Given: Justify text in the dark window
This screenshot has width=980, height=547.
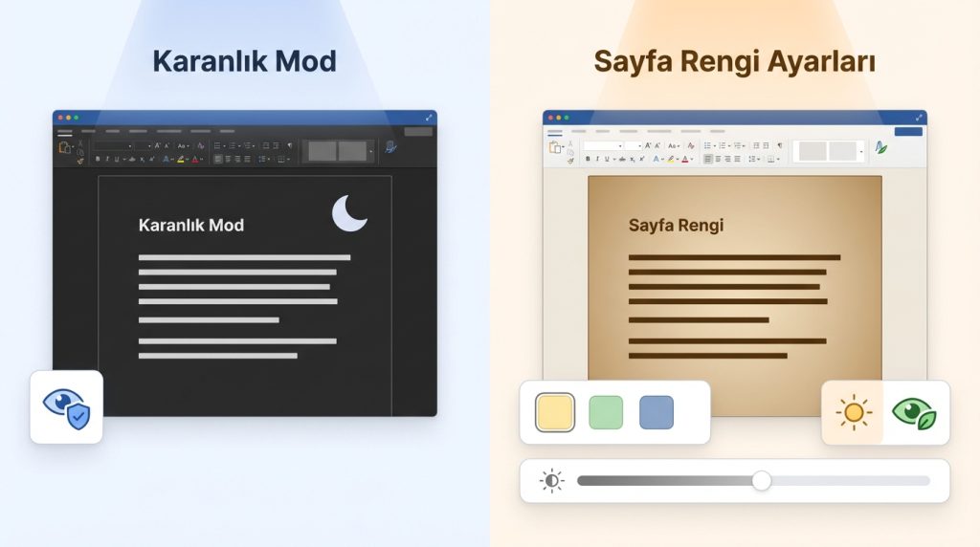Looking at the screenshot, I should click(x=248, y=159).
